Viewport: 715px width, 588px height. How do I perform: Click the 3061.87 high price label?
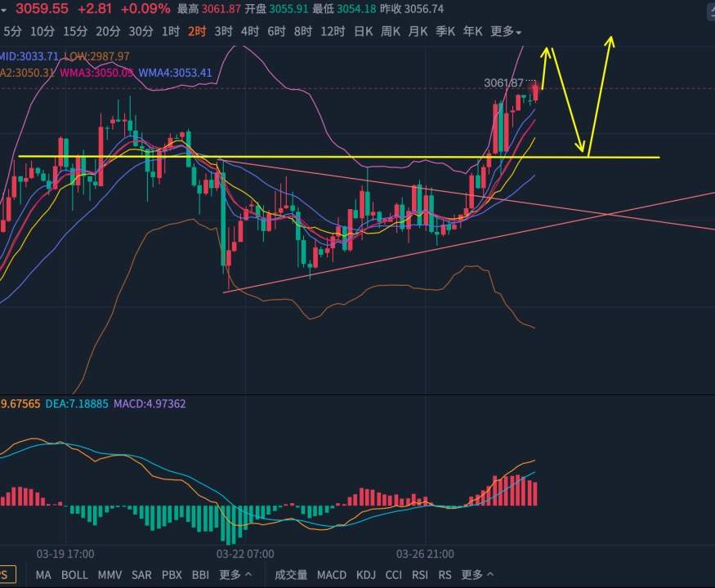tap(503, 82)
